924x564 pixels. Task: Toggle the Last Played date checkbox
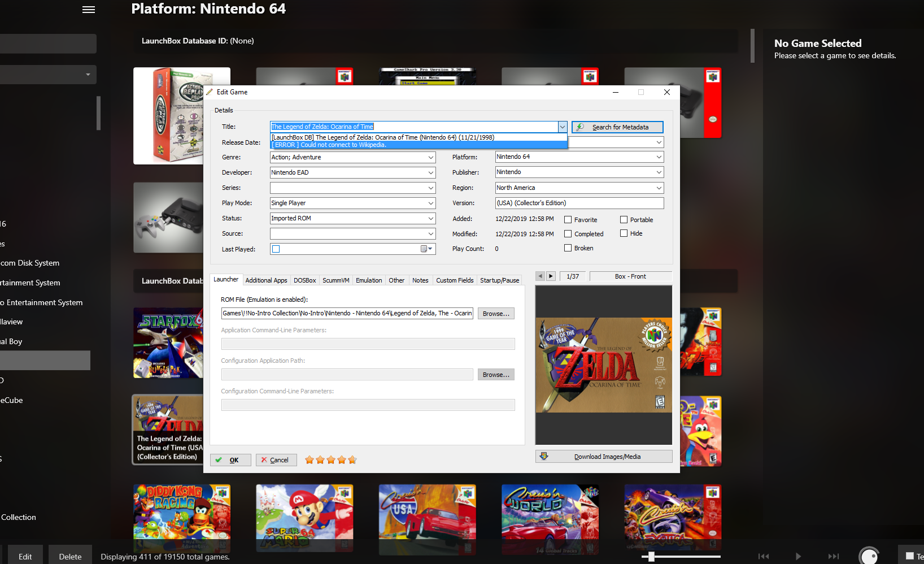pyautogui.click(x=276, y=249)
